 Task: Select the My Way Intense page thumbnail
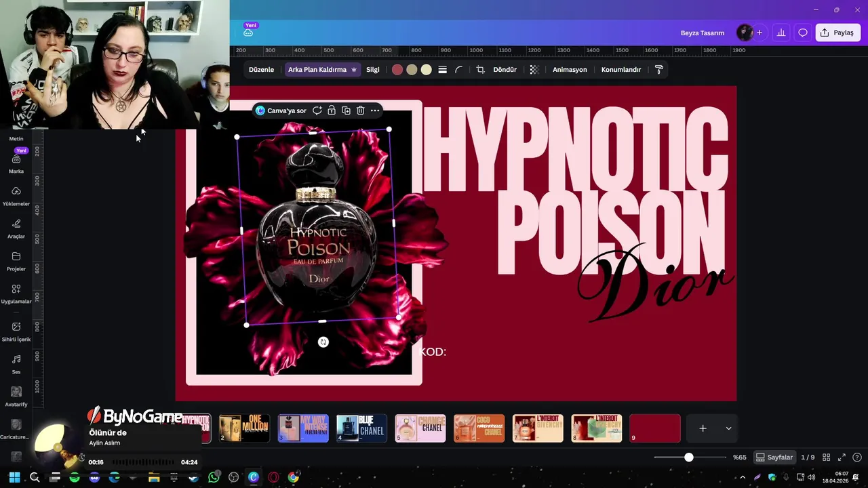(x=303, y=428)
